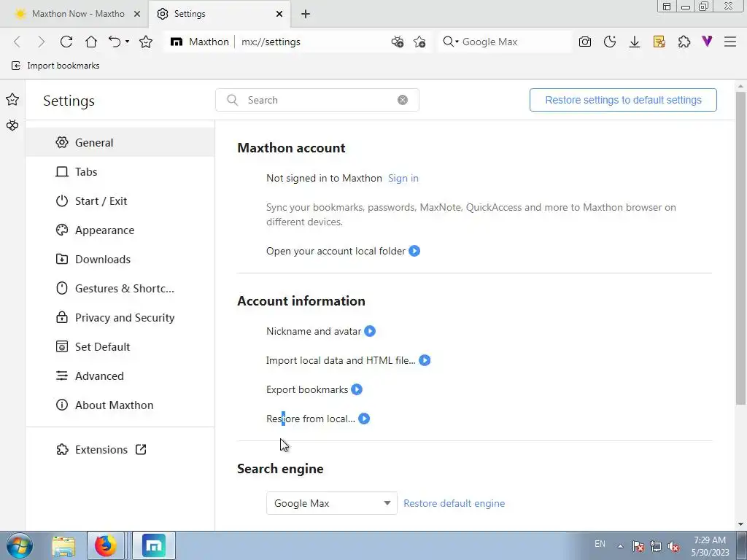Image resolution: width=747 pixels, height=560 pixels.
Task: Open the extensions puzzle icon in toolbar
Action: (684, 42)
